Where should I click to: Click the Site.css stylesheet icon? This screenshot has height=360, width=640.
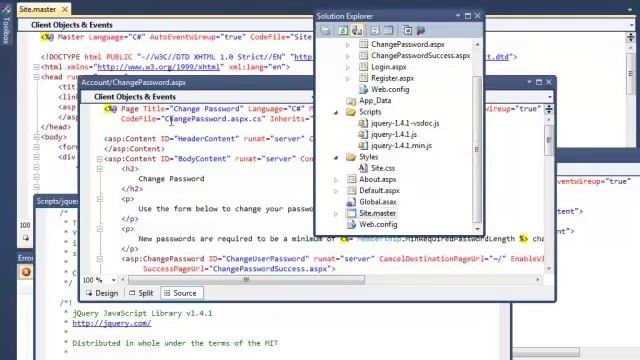point(363,168)
